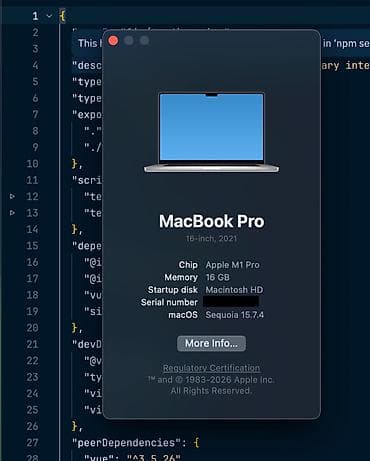Click the 16 GB memory value
Viewport: 370px width, 461px height.
(218, 277)
